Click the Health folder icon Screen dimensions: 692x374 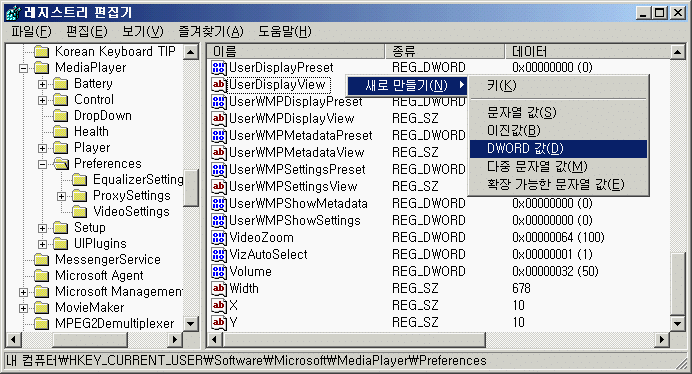61,132
